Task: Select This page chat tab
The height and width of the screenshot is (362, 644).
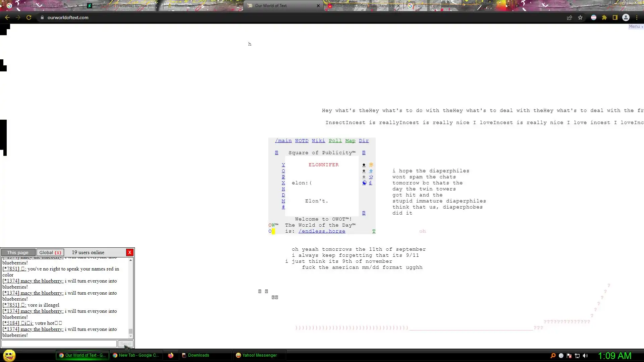Action: click(x=18, y=252)
